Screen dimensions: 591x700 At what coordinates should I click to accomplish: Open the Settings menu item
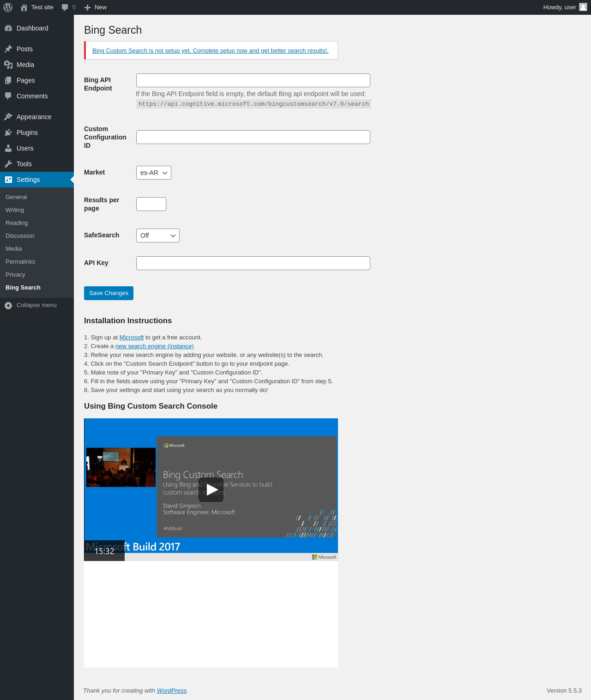click(37, 180)
